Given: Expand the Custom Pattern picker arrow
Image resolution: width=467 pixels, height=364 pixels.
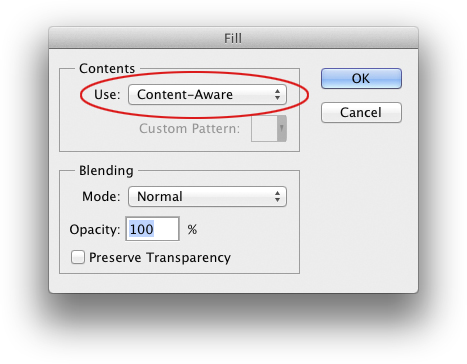Looking at the screenshot, I should tap(282, 129).
